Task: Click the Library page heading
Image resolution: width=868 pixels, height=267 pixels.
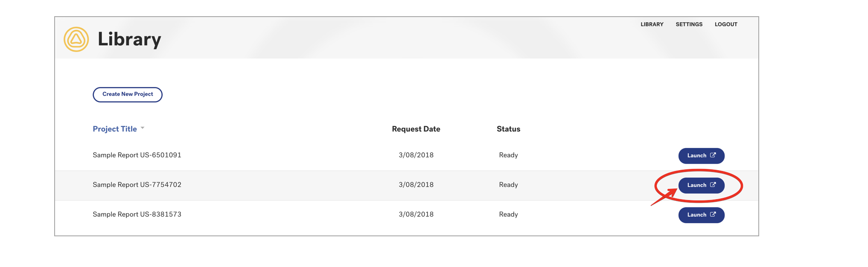Action: (x=129, y=39)
